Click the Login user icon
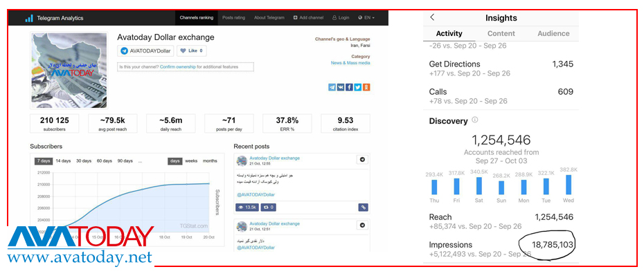Screen dimensions: 644x276 point(334,17)
